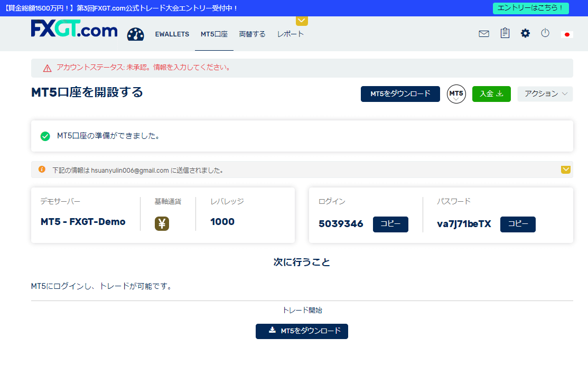Open the dashboard gauge icon
The image size is (588, 366).
[x=135, y=34]
